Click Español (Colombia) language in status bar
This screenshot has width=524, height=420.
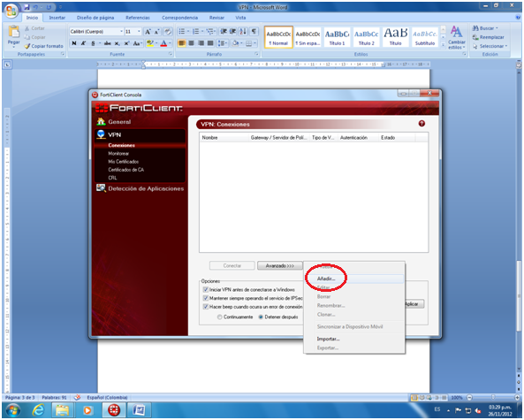click(x=107, y=397)
